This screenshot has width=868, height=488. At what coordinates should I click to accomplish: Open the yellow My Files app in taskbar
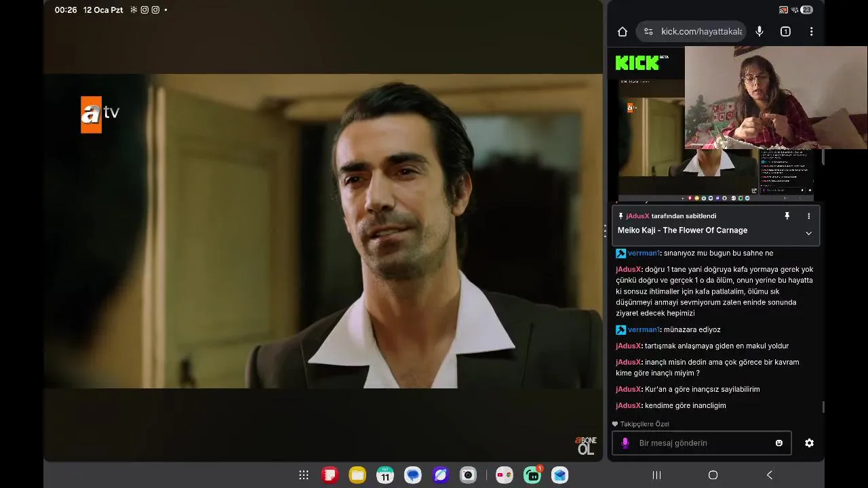pyautogui.click(x=357, y=475)
